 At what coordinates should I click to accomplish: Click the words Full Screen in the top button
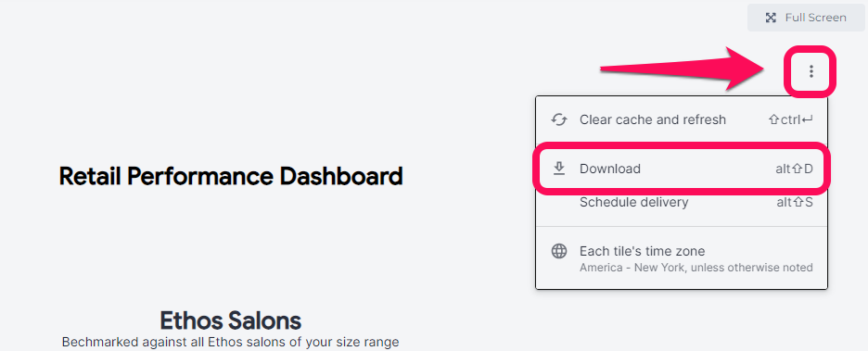(815, 18)
